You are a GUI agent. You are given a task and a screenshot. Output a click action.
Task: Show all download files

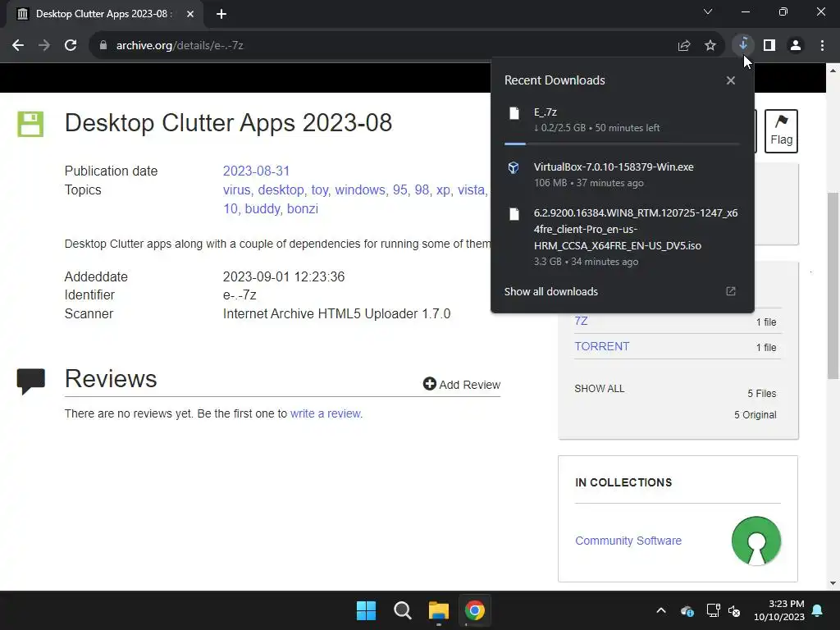600,389
